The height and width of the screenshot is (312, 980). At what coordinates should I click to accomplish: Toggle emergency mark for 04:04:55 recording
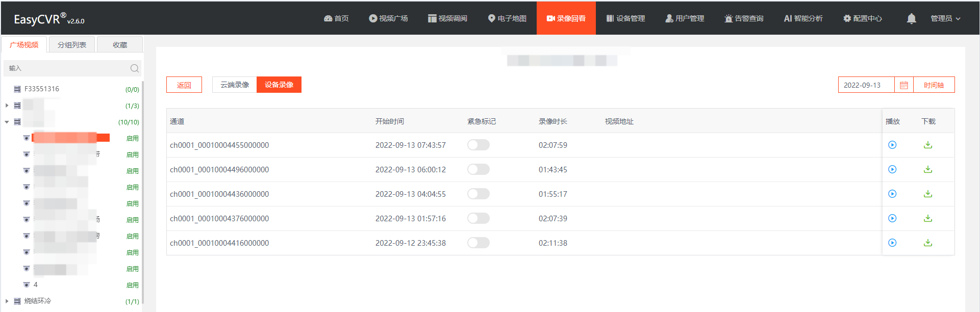pos(479,194)
